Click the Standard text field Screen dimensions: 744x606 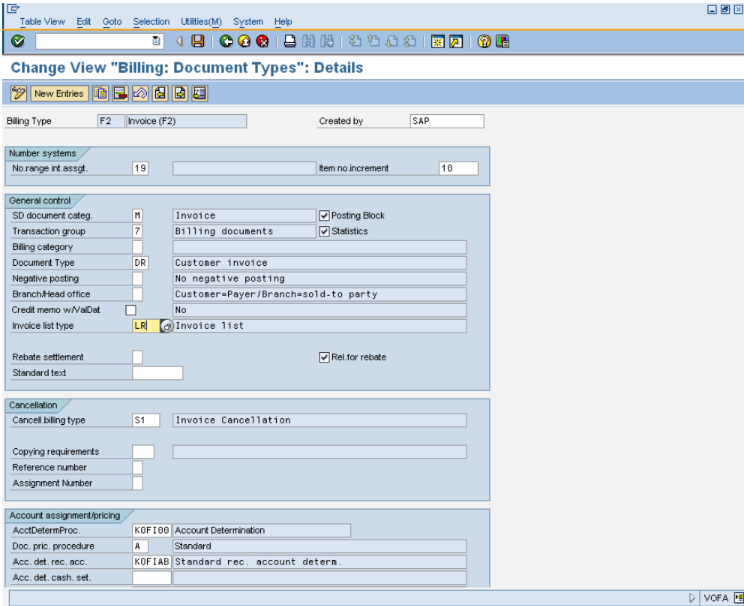[158, 373]
